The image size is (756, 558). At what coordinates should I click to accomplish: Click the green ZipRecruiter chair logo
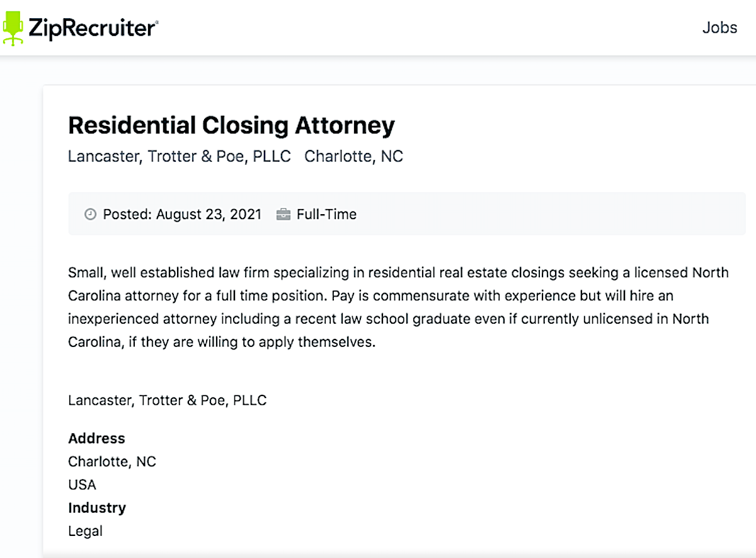pyautogui.click(x=13, y=28)
